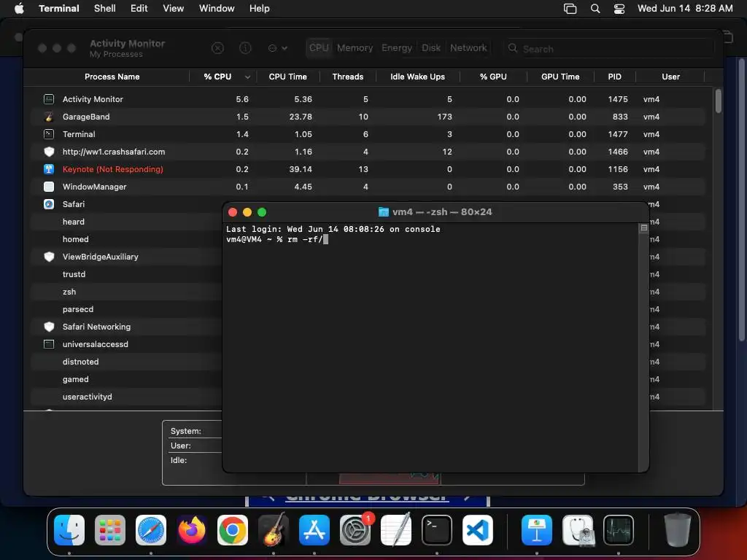Select the ViewBridgeAuxiliary process row

coord(127,257)
